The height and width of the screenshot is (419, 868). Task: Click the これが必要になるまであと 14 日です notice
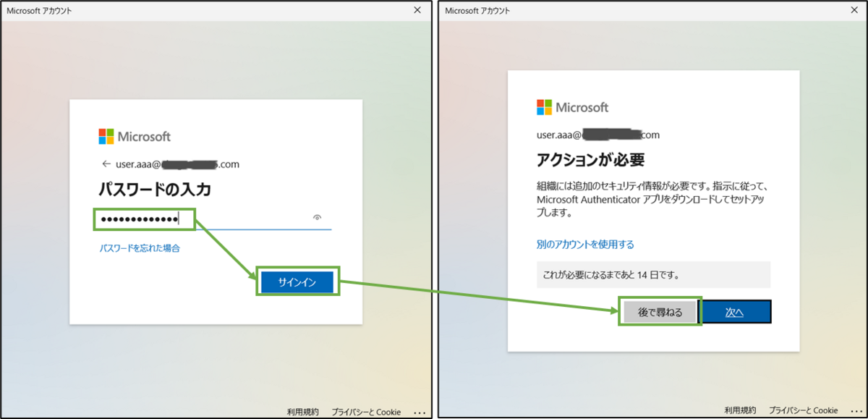point(653,275)
